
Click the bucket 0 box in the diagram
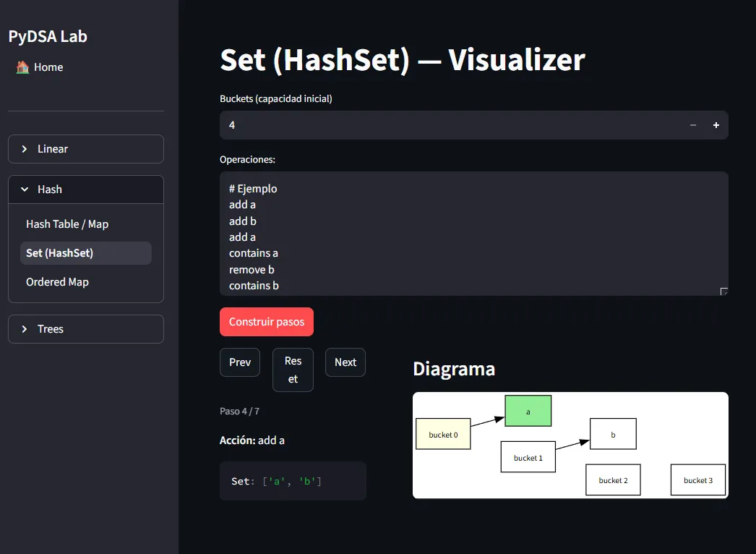tap(443, 434)
